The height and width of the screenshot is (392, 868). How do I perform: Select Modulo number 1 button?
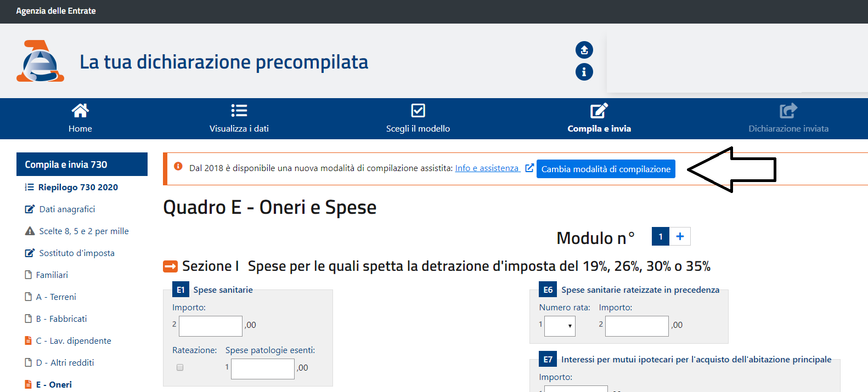[661, 236]
